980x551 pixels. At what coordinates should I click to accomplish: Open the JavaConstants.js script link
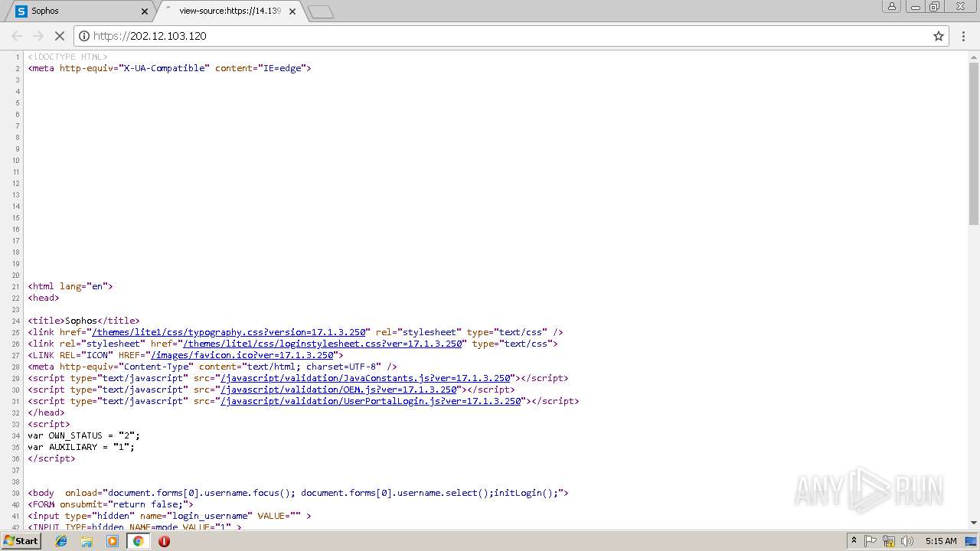click(x=365, y=378)
